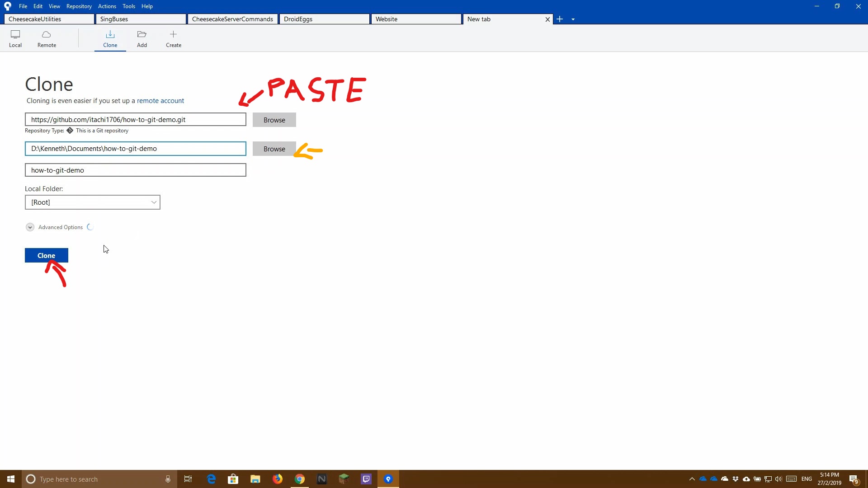The width and height of the screenshot is (868, 488).
Task: Click the tab options dropdown arrow
Action: [573, 19]
